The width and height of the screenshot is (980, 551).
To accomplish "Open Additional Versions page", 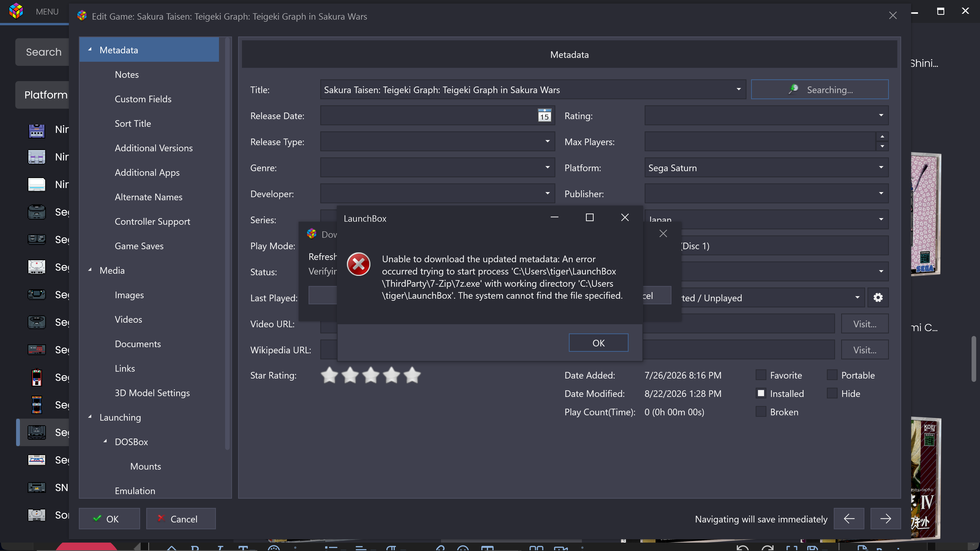I will coord(154,148).
